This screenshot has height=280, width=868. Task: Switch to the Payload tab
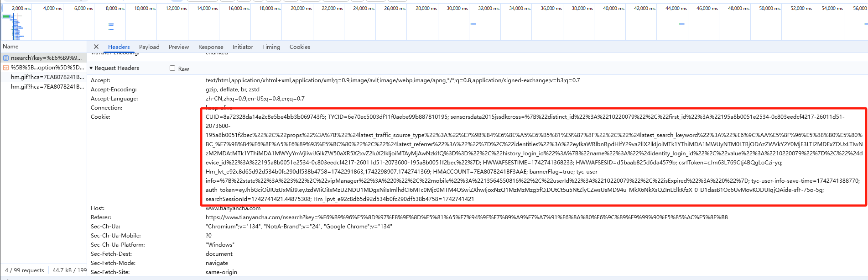pos(149,47)
